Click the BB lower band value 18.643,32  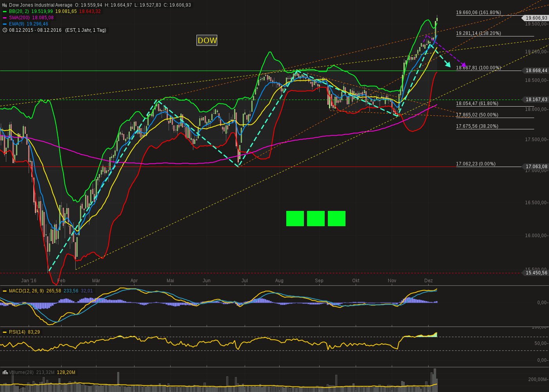click(x=90, y=11)
